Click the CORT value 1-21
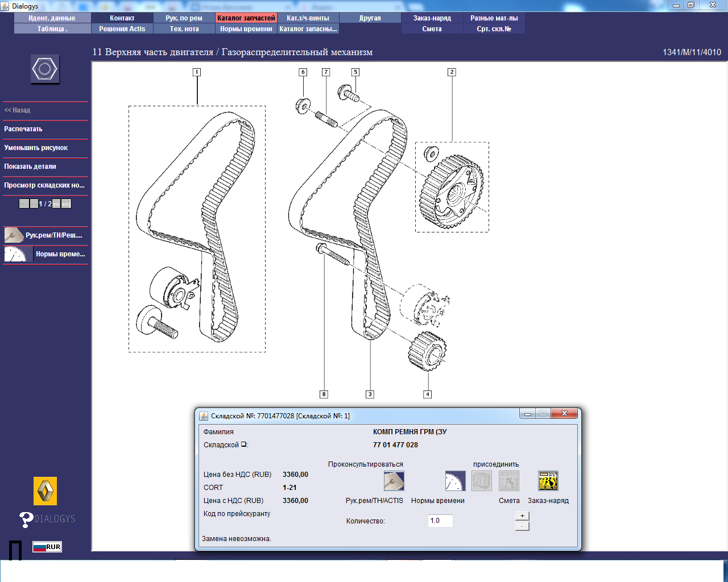The height and width of the screenshot is (582, 728). pyautogui.click(x=289, y=488)
